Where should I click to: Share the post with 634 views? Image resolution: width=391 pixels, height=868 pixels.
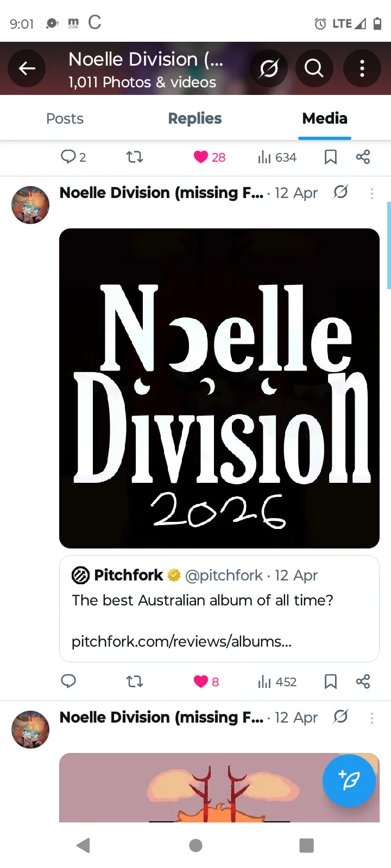pyautogui.click(x=363, y=157)
